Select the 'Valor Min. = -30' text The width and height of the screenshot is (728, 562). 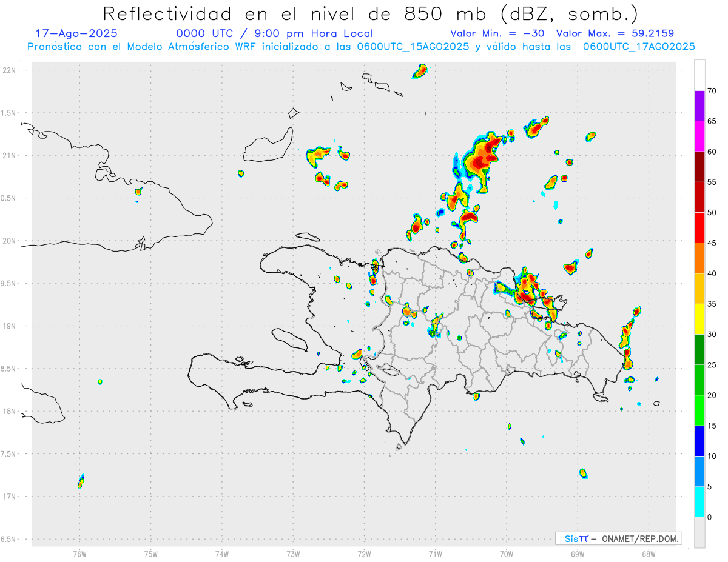[x=497, y=33]
